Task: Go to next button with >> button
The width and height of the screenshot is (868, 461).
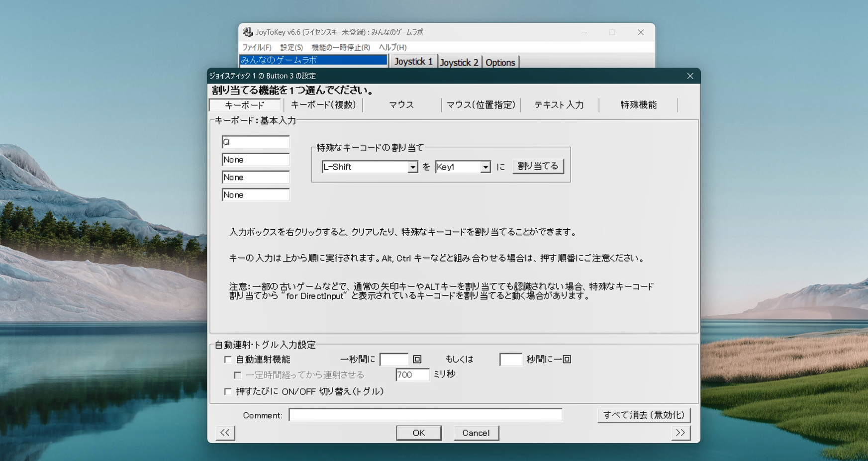Action: pyautogui.click(x=680, y=433)
